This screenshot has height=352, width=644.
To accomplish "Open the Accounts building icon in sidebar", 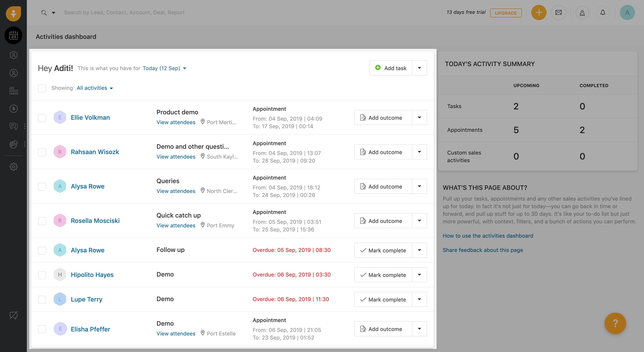I will pos(13,91).
